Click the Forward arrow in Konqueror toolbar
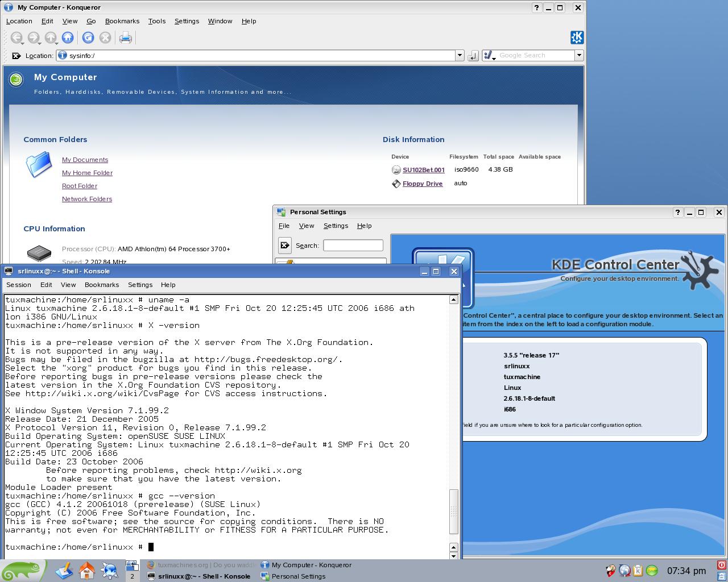 pyautogui.click(x=34, y=38)
